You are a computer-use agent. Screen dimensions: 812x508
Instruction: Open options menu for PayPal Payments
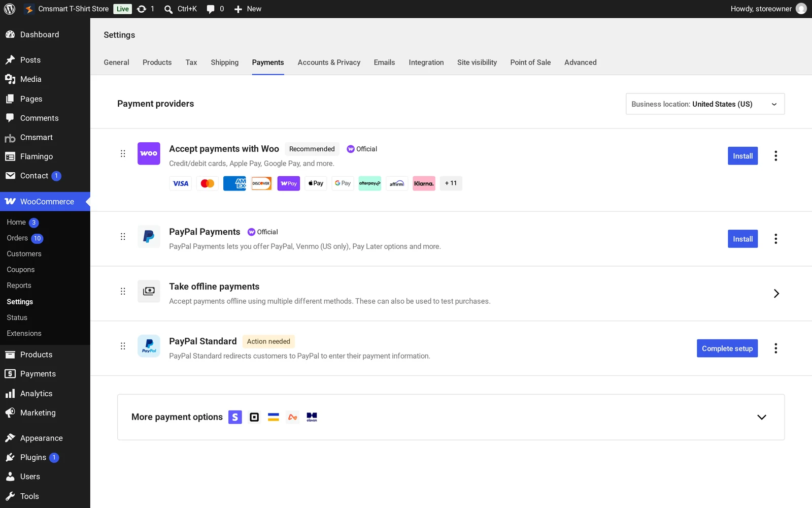pyautogui.click(x=775, y=239)
